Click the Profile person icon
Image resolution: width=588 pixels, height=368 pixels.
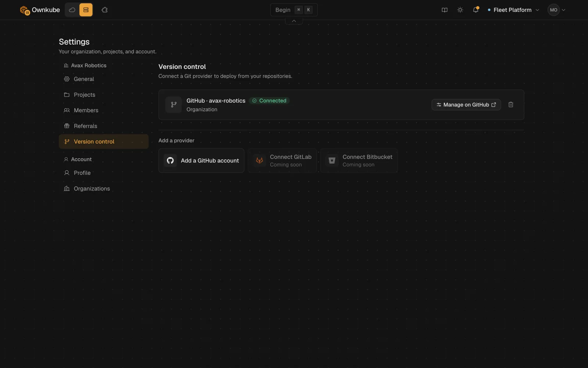click(x=67, y=173)
